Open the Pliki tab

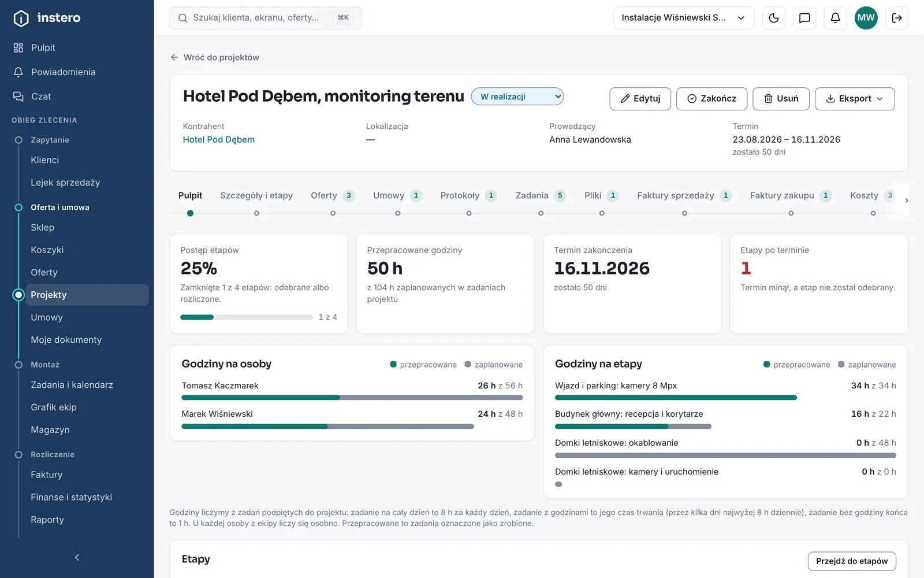[x=601, y=195]
